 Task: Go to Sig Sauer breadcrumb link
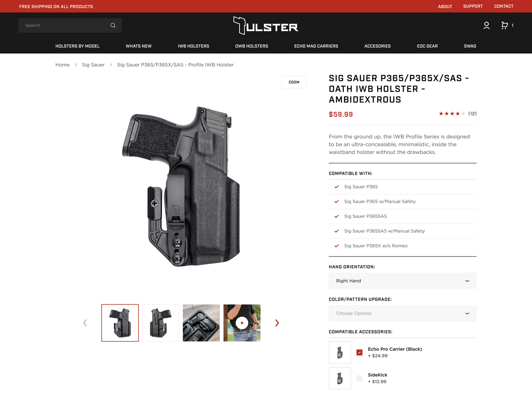pyautogui.click(x=93, y=65)
